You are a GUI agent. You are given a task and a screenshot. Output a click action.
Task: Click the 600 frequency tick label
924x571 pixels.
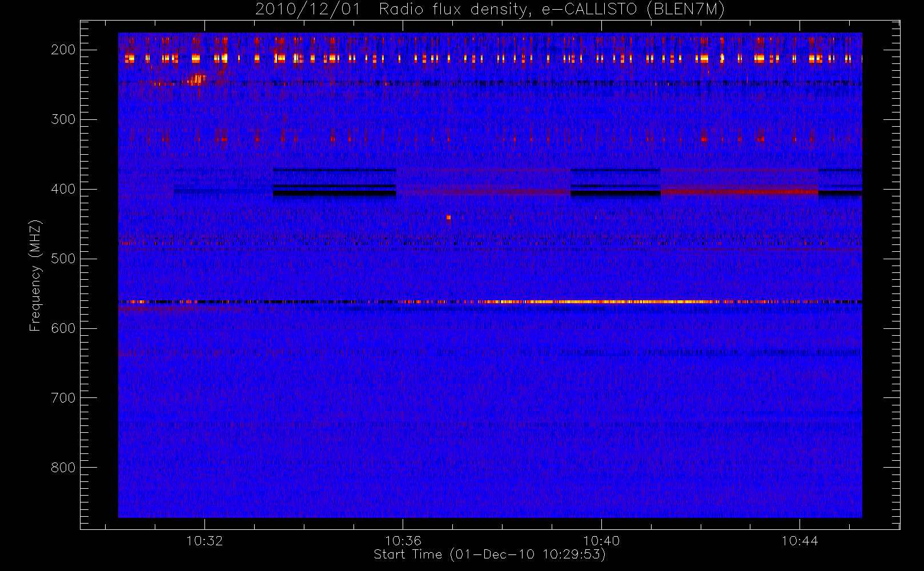click(63, 328)
